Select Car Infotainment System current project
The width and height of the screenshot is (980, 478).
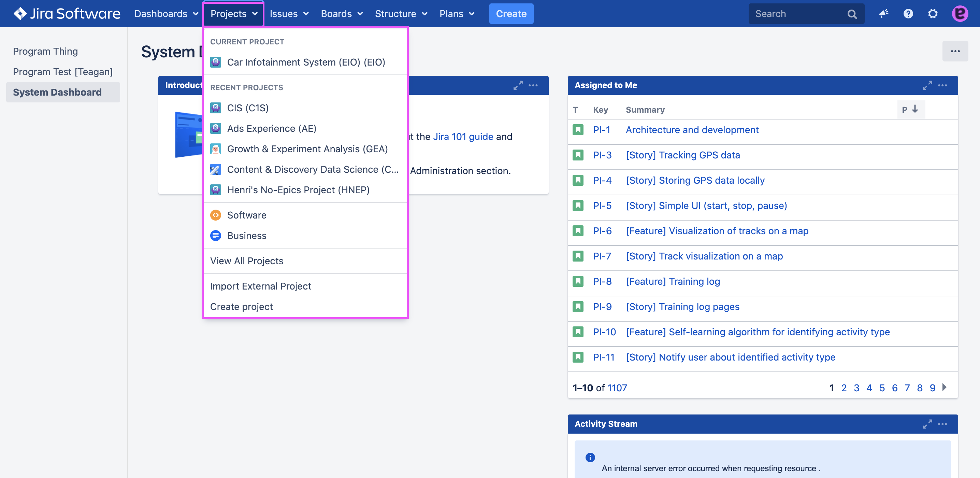pyautogui.click(x=306, y=62)
